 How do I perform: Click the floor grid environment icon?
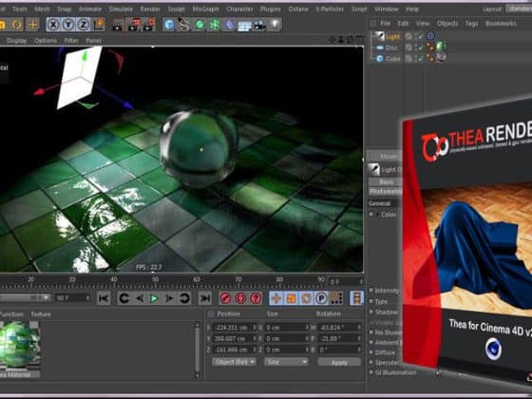point(245,25)
